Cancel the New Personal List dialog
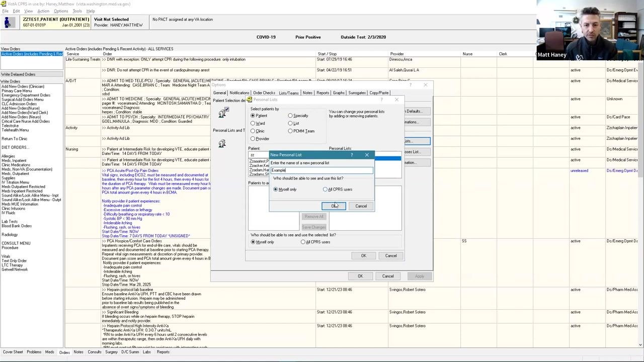644x362 pixels. click(361, 206)
